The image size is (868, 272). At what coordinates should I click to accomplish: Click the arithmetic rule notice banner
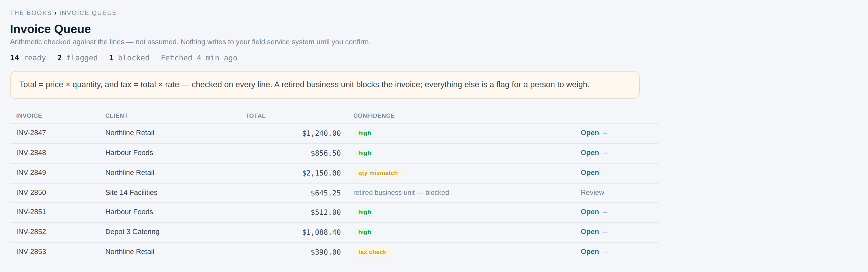(x=325, y=85)
